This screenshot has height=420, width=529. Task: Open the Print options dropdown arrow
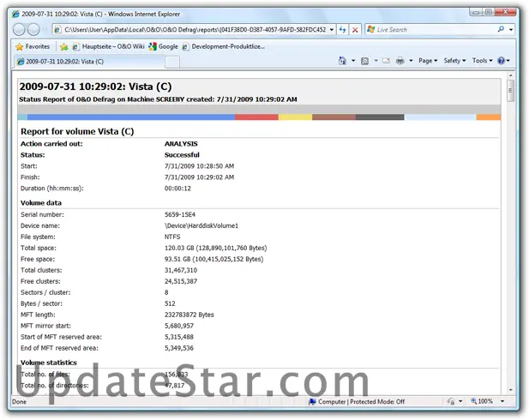pyautogui.click(x=411, y=61)
